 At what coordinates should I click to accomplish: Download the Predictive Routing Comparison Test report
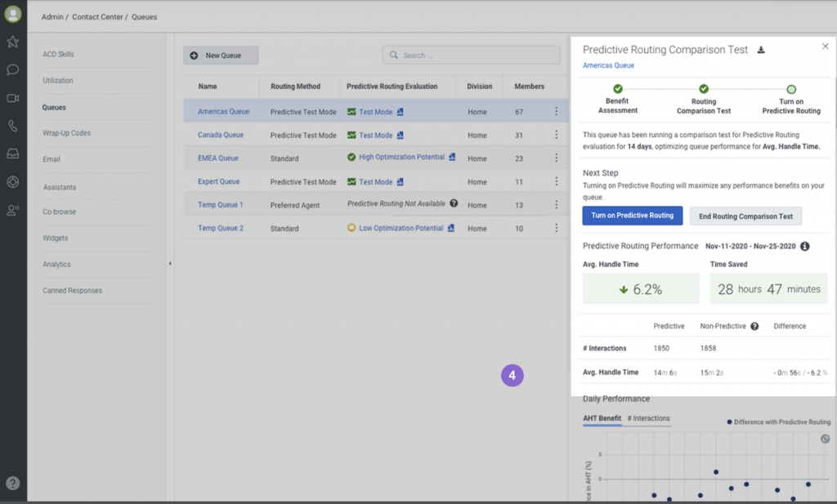pos(761,49)
